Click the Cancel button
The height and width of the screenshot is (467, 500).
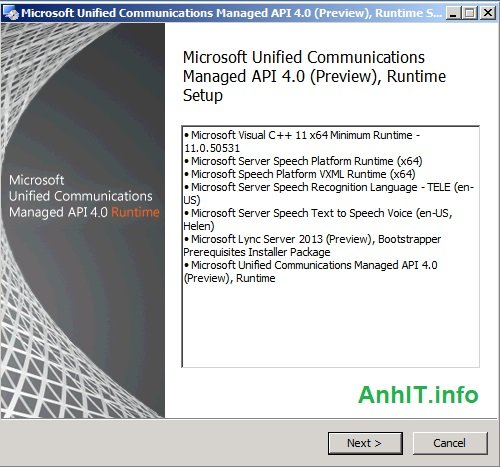click(450, 443)
